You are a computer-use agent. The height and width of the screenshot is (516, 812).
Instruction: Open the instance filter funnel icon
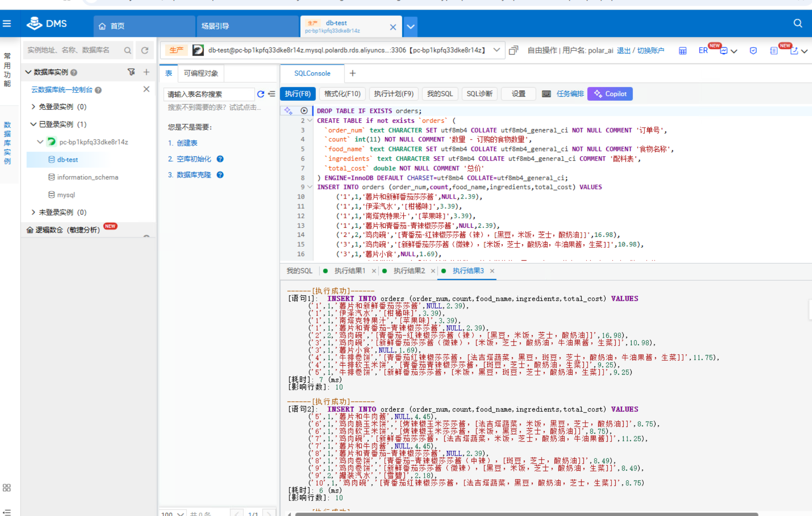coord(131,72)
